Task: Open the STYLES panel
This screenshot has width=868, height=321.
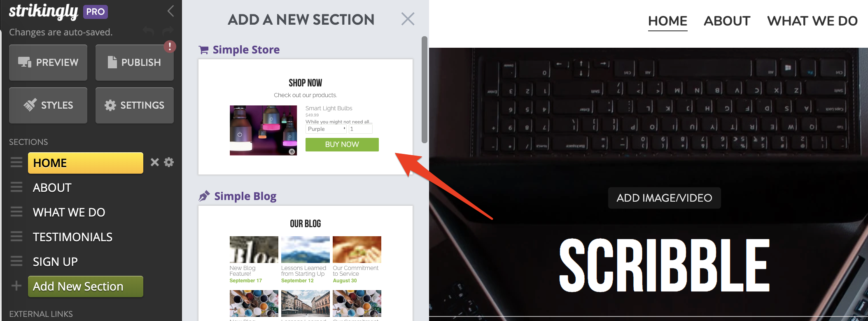Action: pos(48,105)
